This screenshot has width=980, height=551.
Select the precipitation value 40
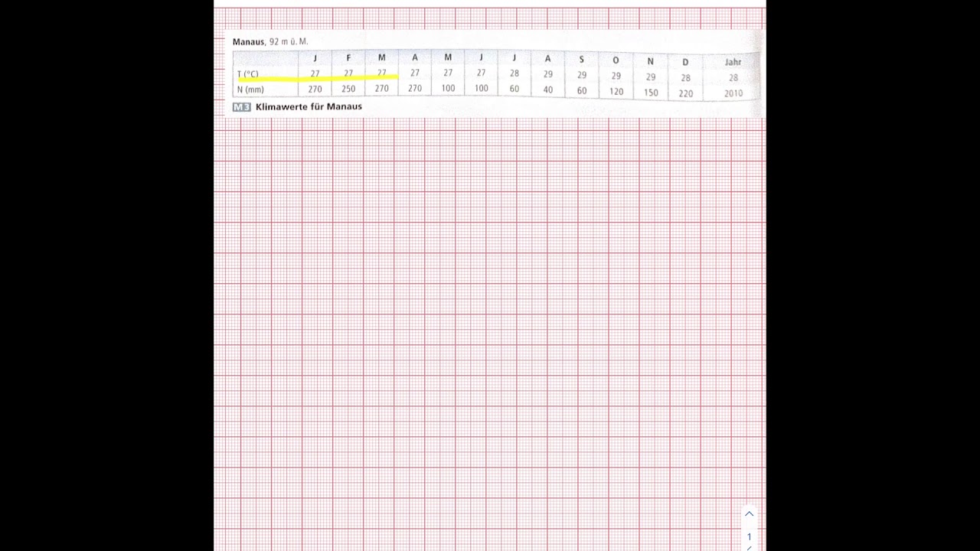click(547, 90)
